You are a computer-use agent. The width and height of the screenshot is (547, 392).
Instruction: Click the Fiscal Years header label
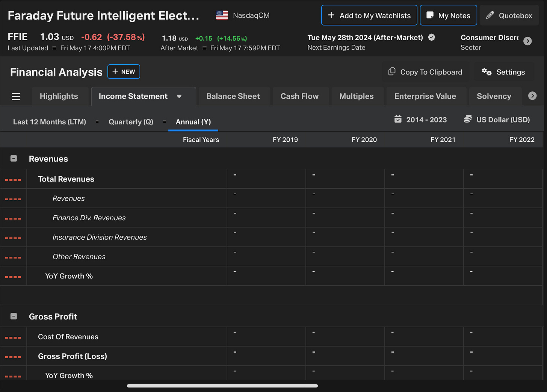(x=201, y=140)
